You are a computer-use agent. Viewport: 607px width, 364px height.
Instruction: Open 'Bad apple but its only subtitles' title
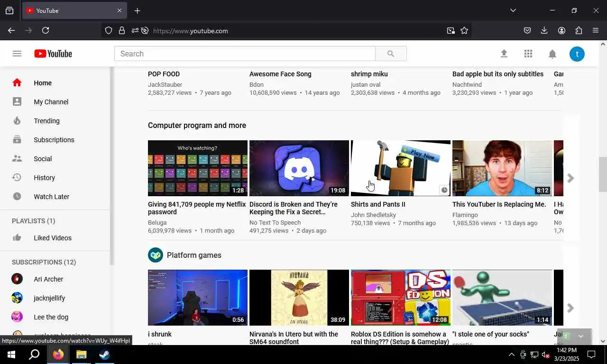[498, 74]
